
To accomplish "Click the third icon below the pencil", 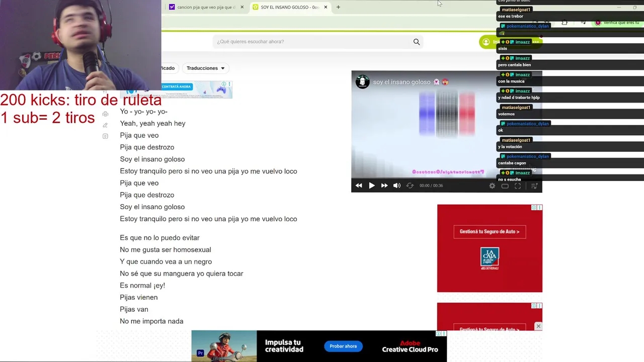I will click(105, 136).
